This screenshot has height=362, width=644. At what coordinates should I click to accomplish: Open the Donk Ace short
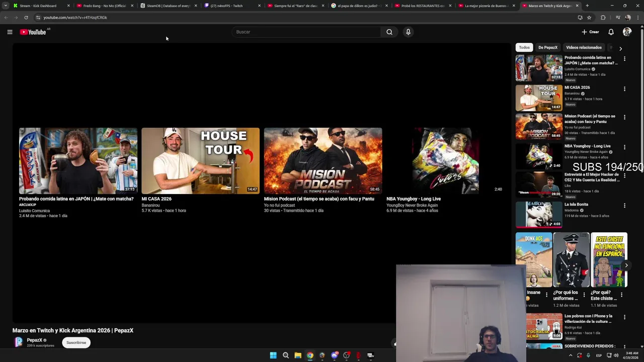click(534, 259)
